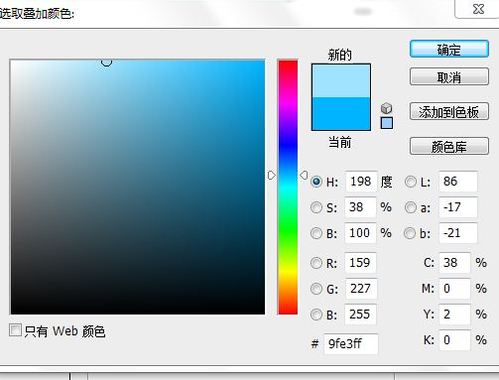Click the 当前 label text
The height and width of the screenshot is (380, 499).
click(340, 142)
